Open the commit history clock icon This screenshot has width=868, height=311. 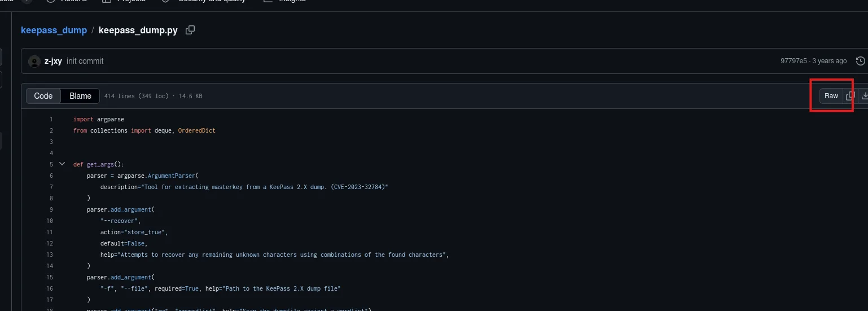point(861,61)
